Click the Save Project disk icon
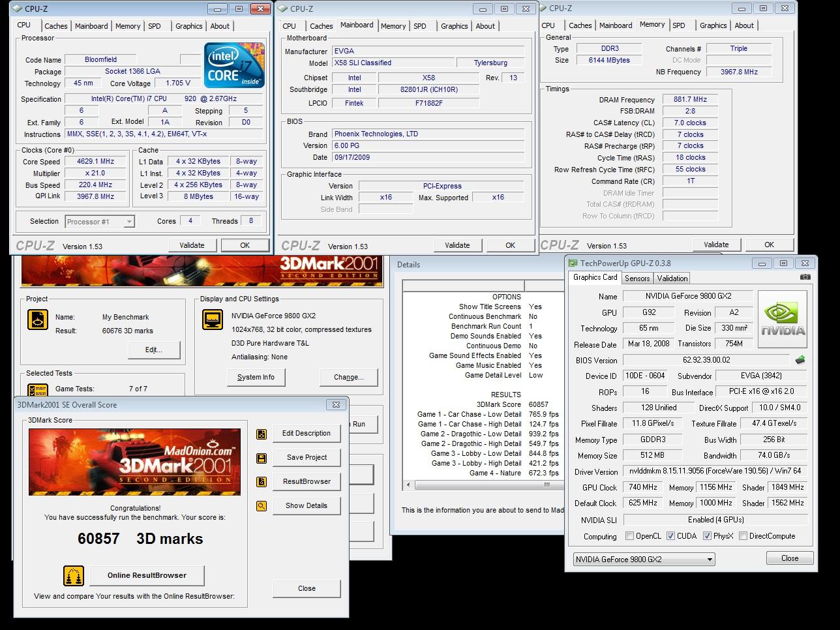The width and height of the screenshot is (840, 630). click(x=262, y=458)
